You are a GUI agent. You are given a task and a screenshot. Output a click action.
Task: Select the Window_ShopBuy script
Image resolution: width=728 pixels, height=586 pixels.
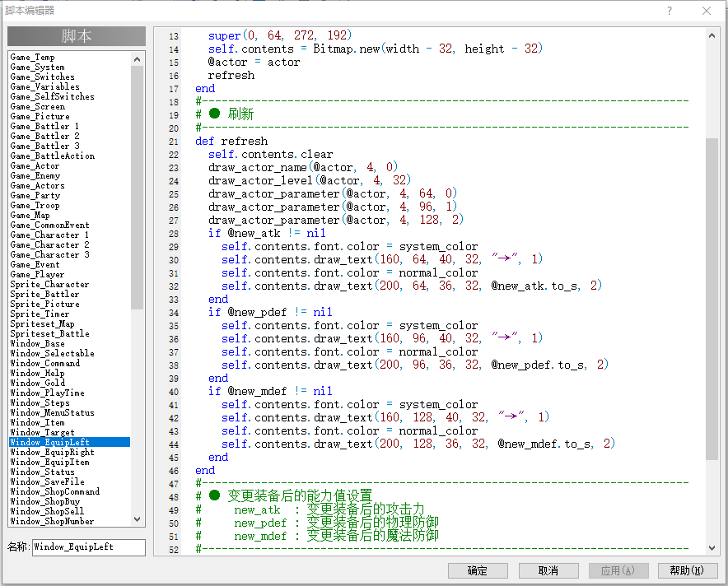pyautogui.click(x=70, y=501)
